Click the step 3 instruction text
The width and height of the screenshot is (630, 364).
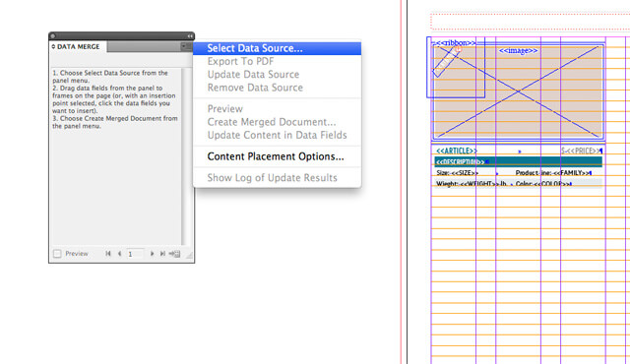115,122
